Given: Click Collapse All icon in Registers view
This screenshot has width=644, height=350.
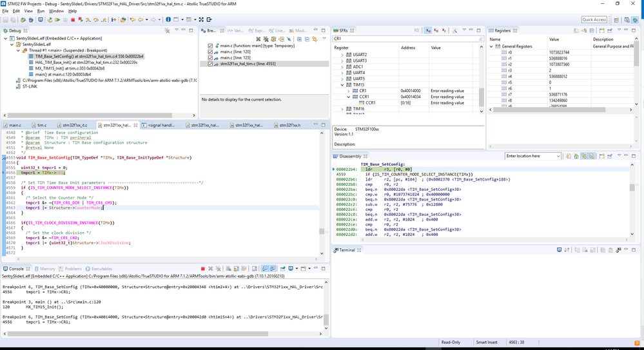Looking at the screenshot, I should point(592,30).
